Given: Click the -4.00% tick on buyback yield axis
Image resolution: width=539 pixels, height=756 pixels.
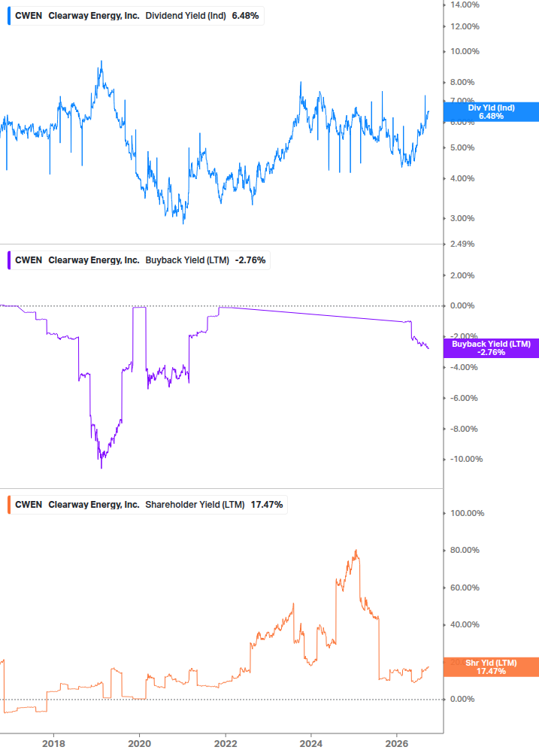Looking at the screenshot, I should [x=464, y=367].
